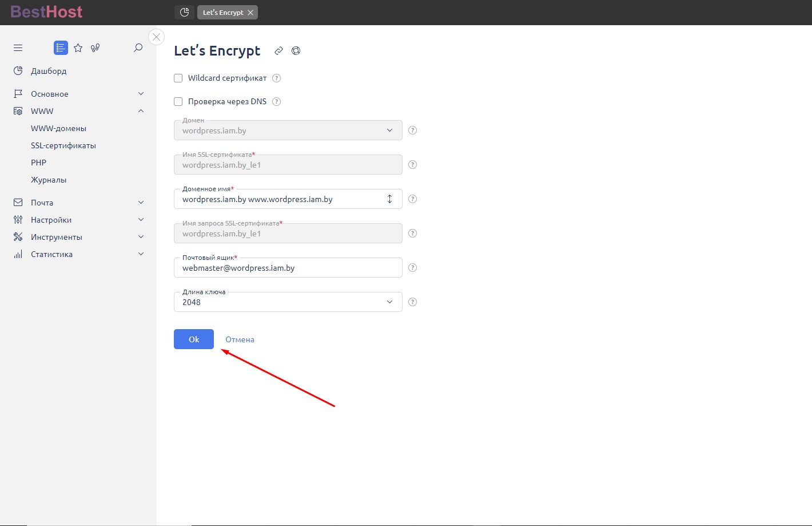This screenshot has height=526, width=812.
Task: Click help icon beside Длина ключа field
Action: pos(412,302)
